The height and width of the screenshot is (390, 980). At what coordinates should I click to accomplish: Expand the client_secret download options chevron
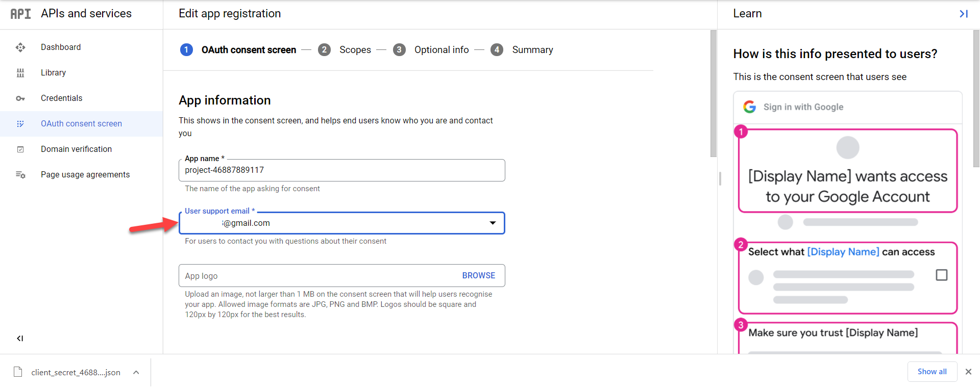click(x=136, y=372)
